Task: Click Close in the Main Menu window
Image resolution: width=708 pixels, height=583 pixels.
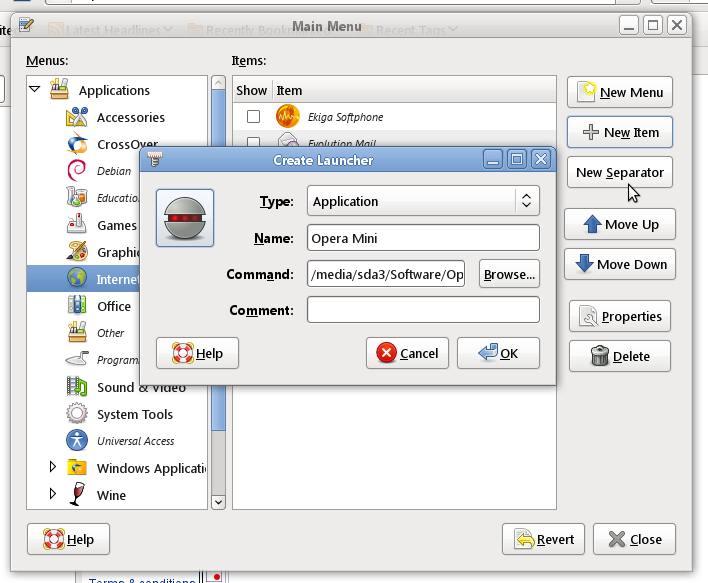Action: point(634,539)
